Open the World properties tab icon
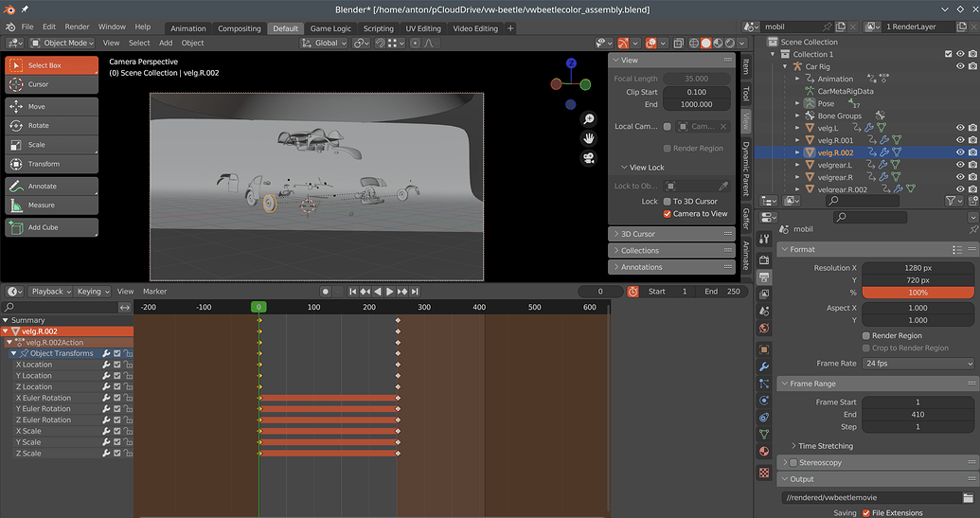The height and width of the screenshot is (518, 980). tap(764, 328)
